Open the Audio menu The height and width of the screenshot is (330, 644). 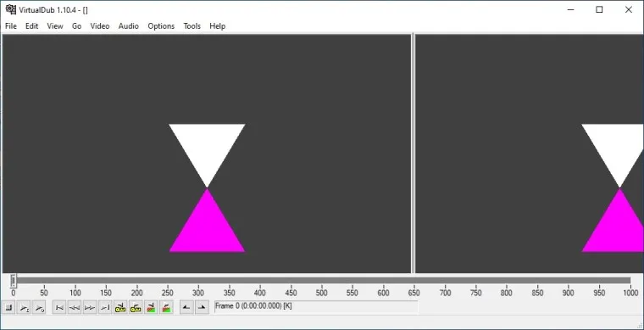tap(129, 26)
